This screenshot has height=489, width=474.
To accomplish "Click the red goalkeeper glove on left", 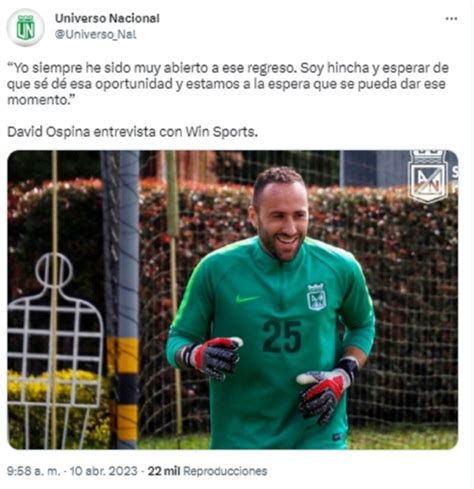I will [215, 358].
